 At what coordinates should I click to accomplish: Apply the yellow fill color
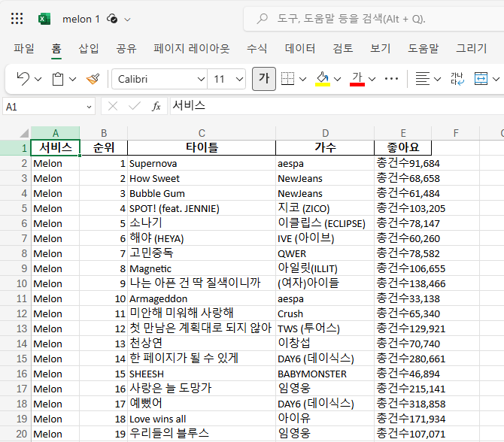[323, 79]
